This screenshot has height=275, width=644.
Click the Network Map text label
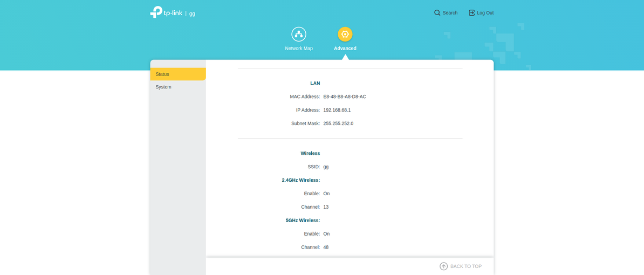299,49
